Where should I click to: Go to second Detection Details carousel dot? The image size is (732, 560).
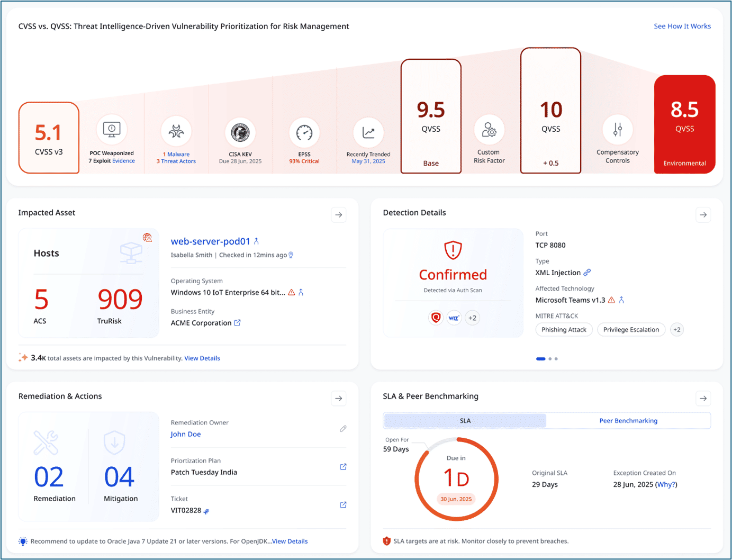tap(550, 359)
